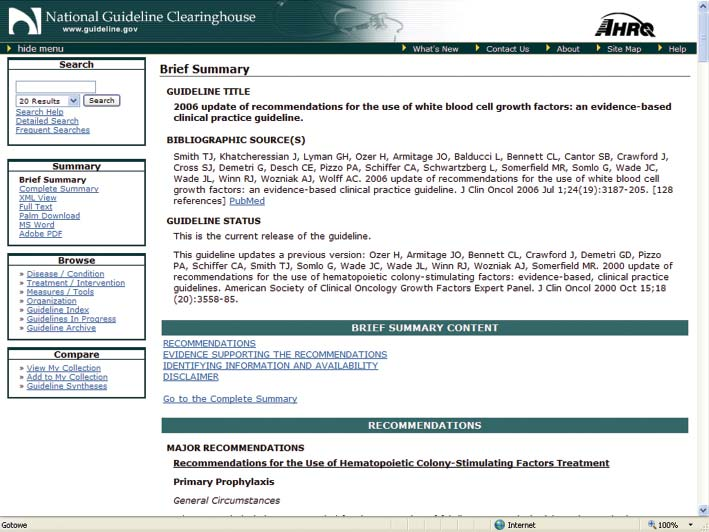Click the hide menu arrow toggle

pos(9,48)
